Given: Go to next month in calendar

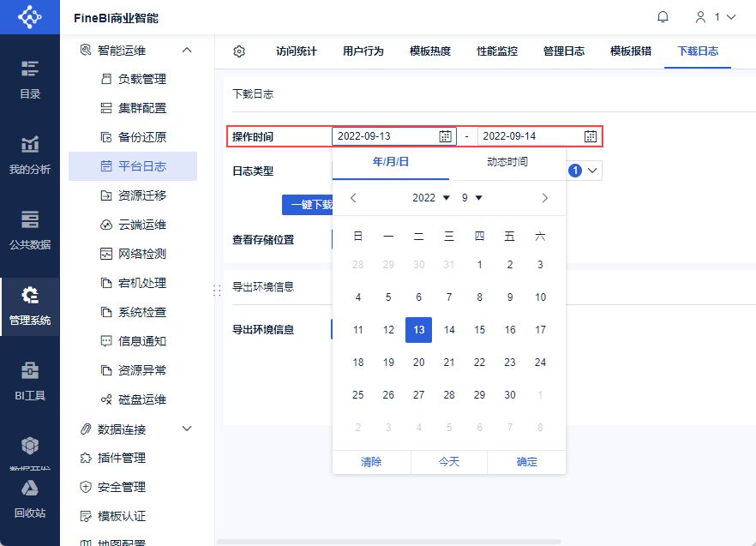Looking at the screenshot, I should pos(545,198).
